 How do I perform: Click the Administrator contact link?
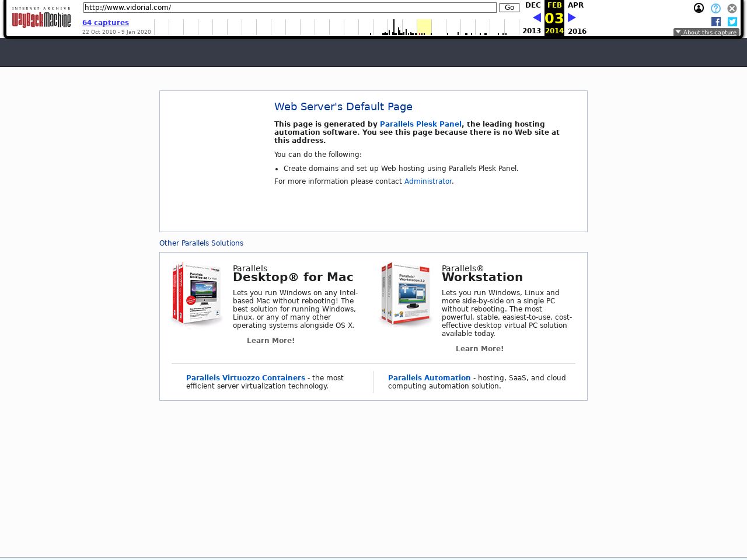coord(428,181)
